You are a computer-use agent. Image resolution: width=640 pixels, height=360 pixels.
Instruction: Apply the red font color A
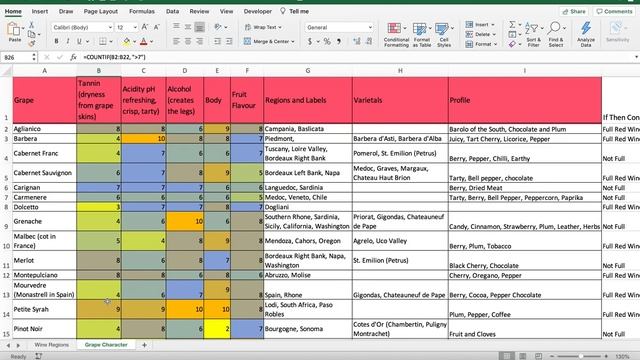point(144,41)
